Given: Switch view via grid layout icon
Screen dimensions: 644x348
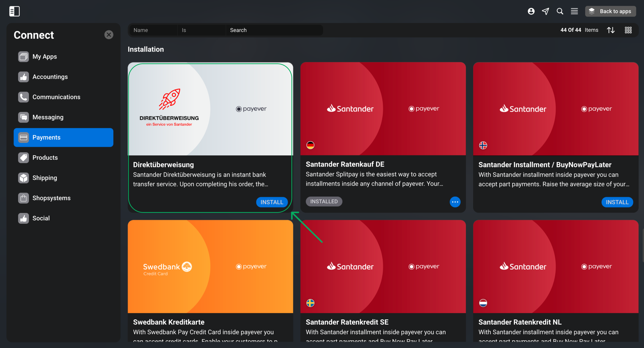Looking at the screenshot, I should point(628,30).
